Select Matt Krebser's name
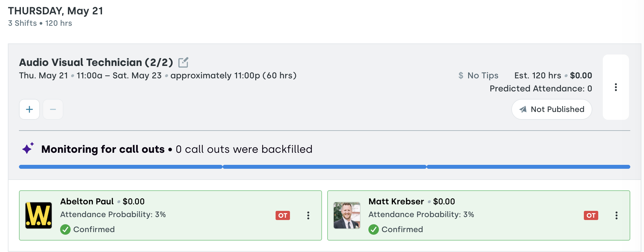644x252 pixels. tap(396, 201)
